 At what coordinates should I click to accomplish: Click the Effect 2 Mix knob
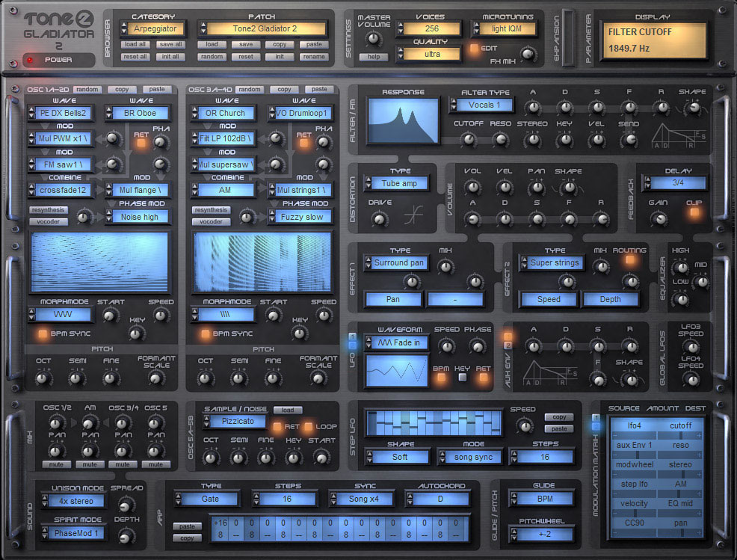pos(600,267)
